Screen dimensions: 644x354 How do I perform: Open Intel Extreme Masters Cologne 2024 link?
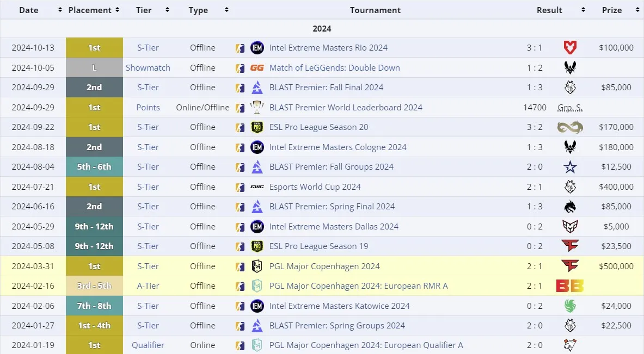coord(338,147)
